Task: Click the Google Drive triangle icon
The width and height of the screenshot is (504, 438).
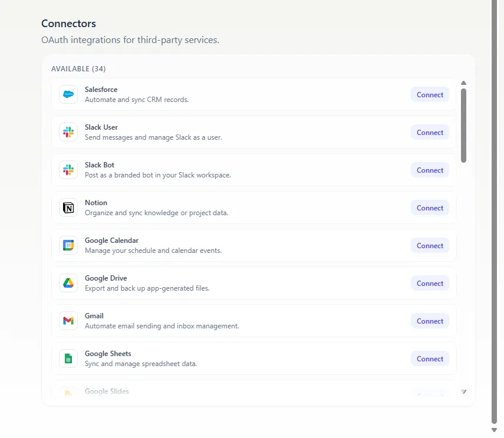Action: 68,283
